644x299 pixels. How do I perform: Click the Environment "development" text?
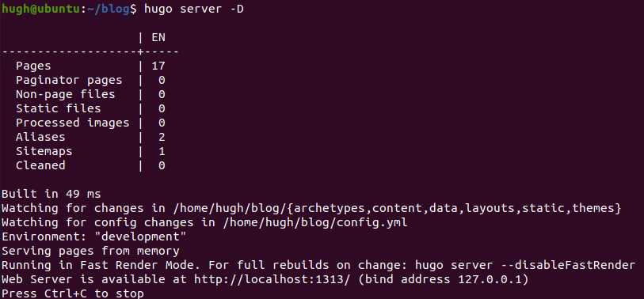(x=94, y=237)
